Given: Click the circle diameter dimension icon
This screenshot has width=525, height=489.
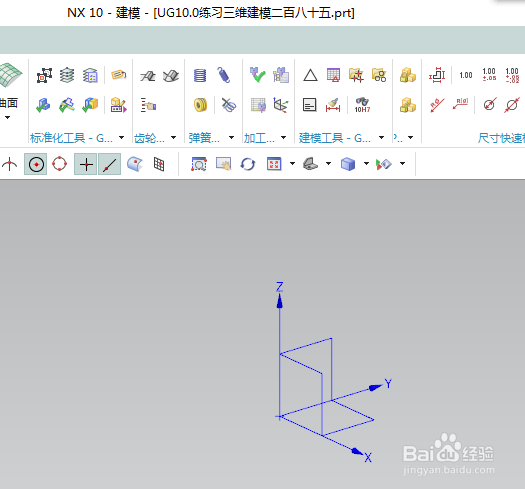Looking at the screenshot, I should tap(490, 105).
